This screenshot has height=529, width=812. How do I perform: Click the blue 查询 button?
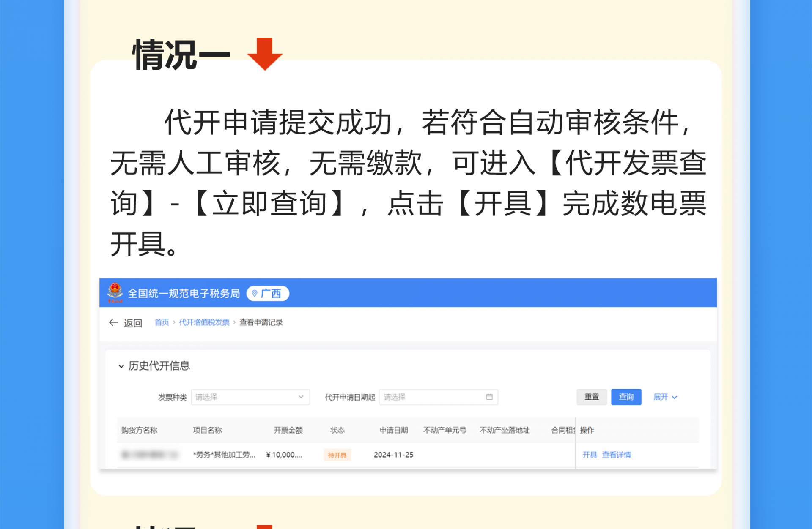click(x=626, y=397)
